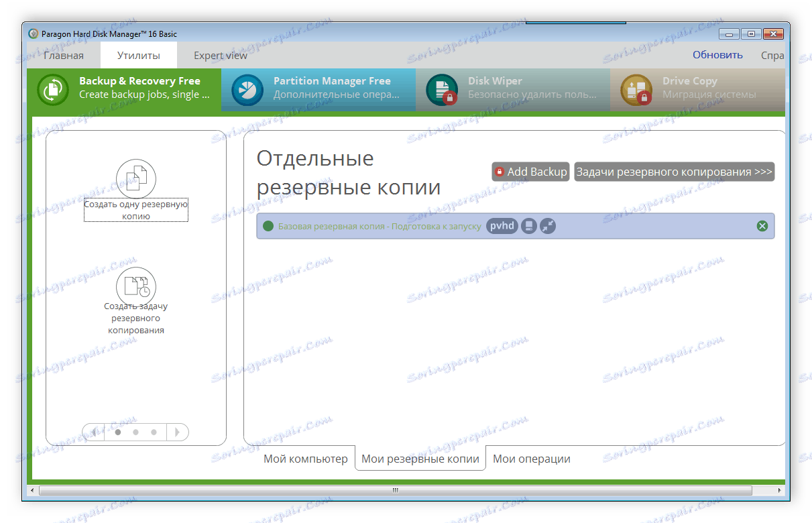Remove base backup with the green X
The width and height of the screenshot is (812, 523).
(x=762, y=226)
